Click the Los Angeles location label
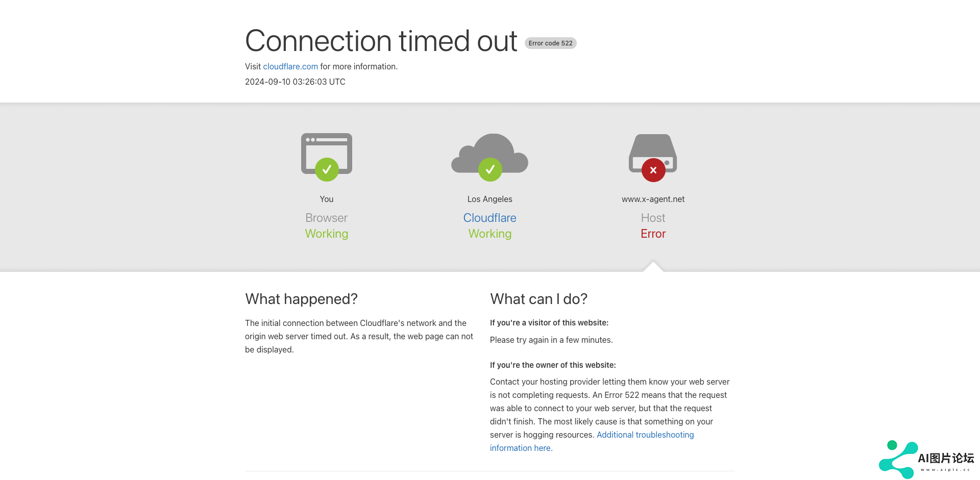 [x=489, y=199]
